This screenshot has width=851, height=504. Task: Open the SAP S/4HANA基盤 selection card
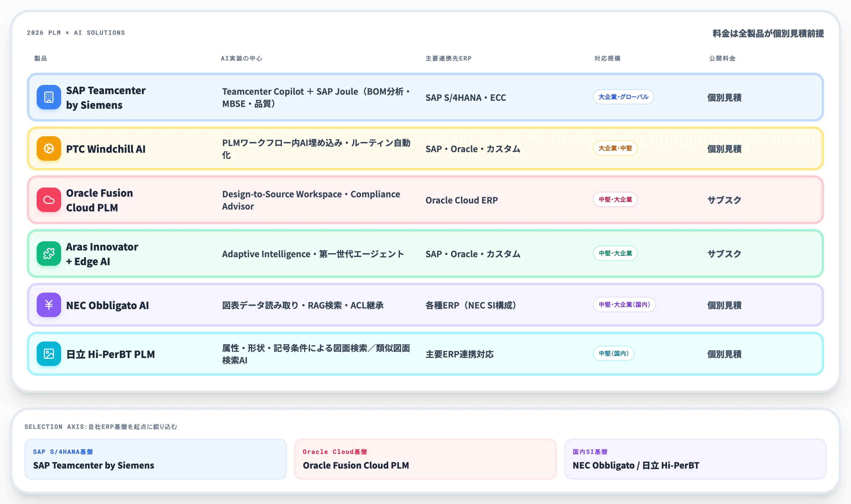pyautogui.click(x=155, y=459)
